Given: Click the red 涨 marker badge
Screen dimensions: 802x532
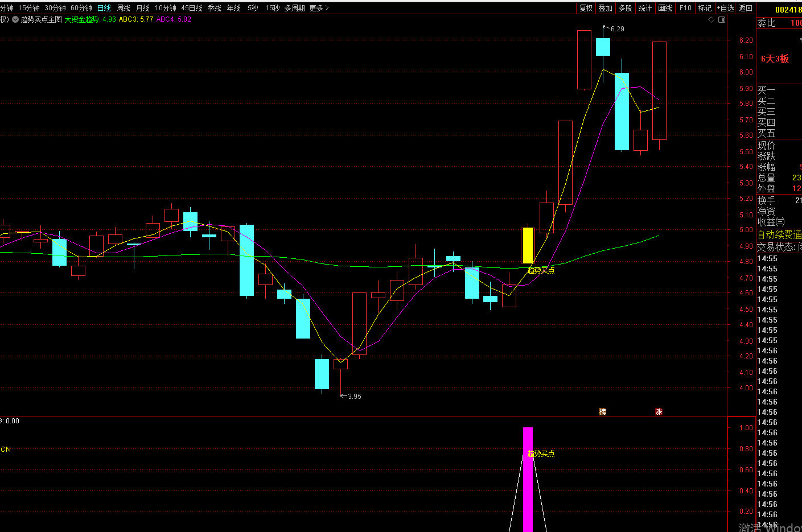Looking at the screenshot, I should [659, 411].
